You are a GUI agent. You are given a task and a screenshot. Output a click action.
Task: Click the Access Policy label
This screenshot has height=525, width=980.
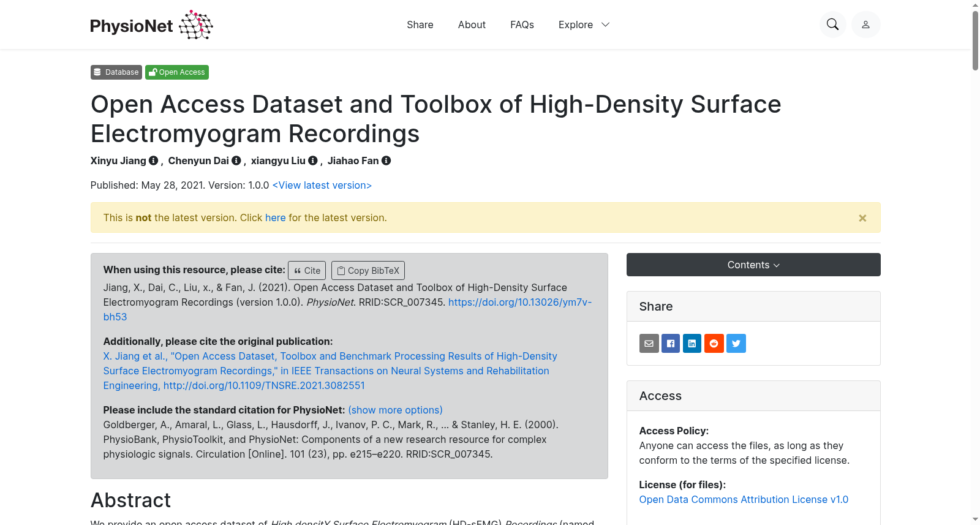[x=674, y=431]
